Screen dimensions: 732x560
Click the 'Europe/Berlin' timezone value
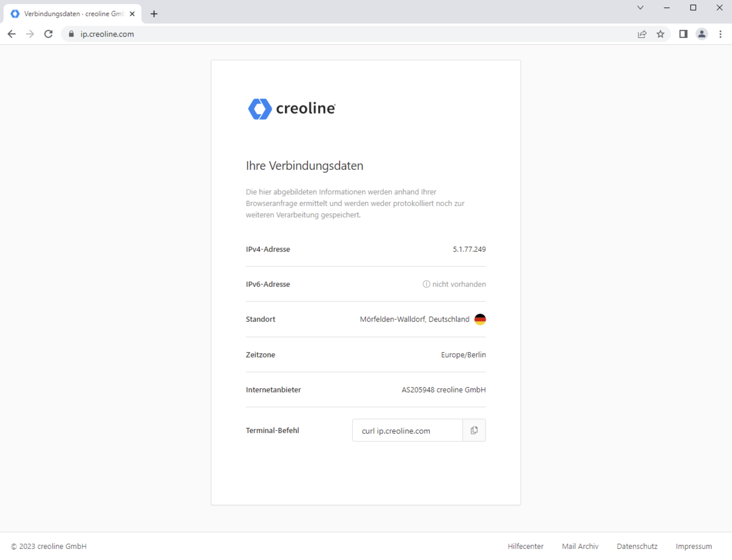(x=463, y=355)
